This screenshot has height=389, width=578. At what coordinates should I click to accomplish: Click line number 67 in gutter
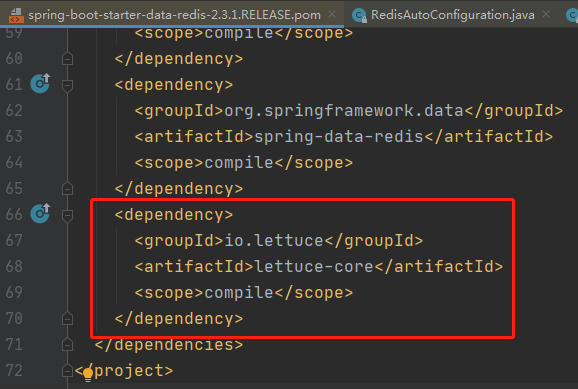coord(14,240)
